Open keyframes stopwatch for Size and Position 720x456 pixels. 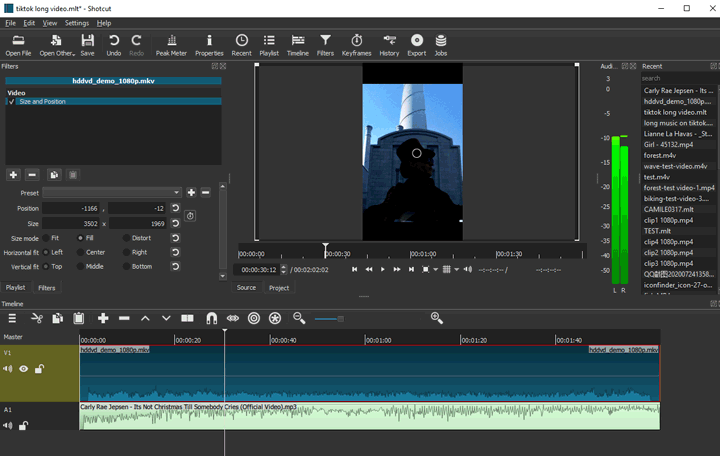190,215
